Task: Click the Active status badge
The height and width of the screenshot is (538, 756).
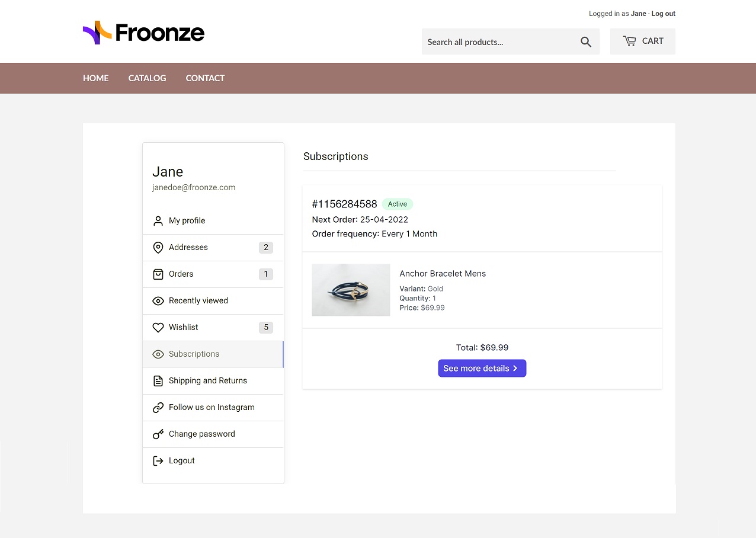Action: pos(398,204)
